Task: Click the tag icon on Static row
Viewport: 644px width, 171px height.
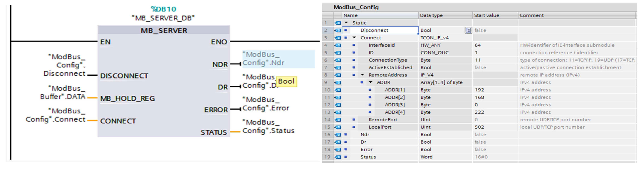Action: (x=338, y=23)
